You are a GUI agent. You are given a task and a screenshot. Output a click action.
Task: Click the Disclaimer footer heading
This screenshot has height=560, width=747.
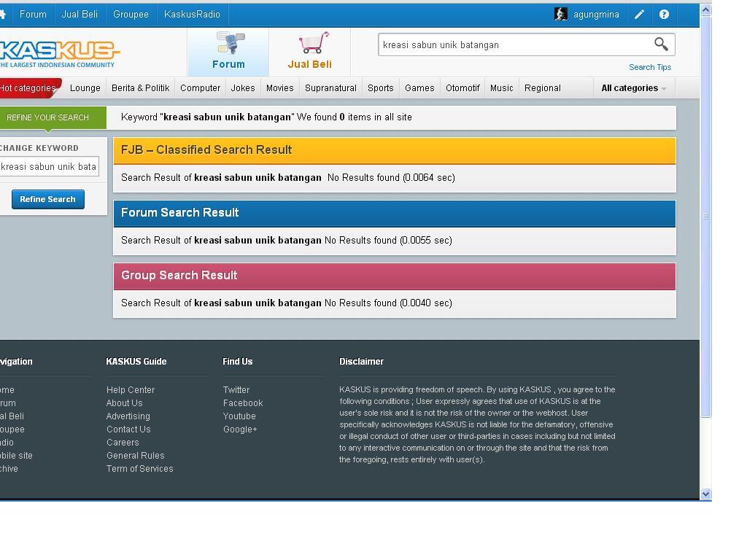[x=362, y=362]
